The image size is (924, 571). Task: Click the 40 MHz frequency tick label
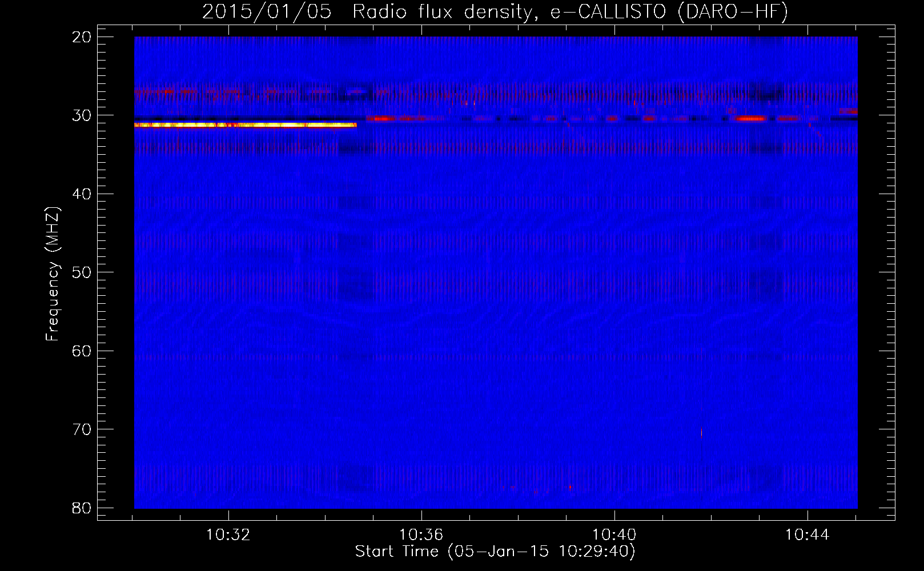[82, 194]
